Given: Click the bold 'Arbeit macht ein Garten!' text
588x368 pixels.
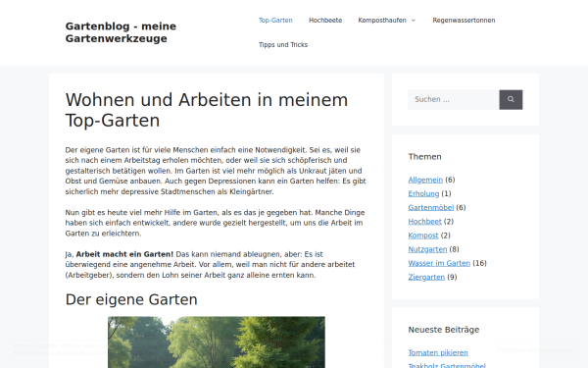Looking at the screenshot, I should click(x=124, y=254).
